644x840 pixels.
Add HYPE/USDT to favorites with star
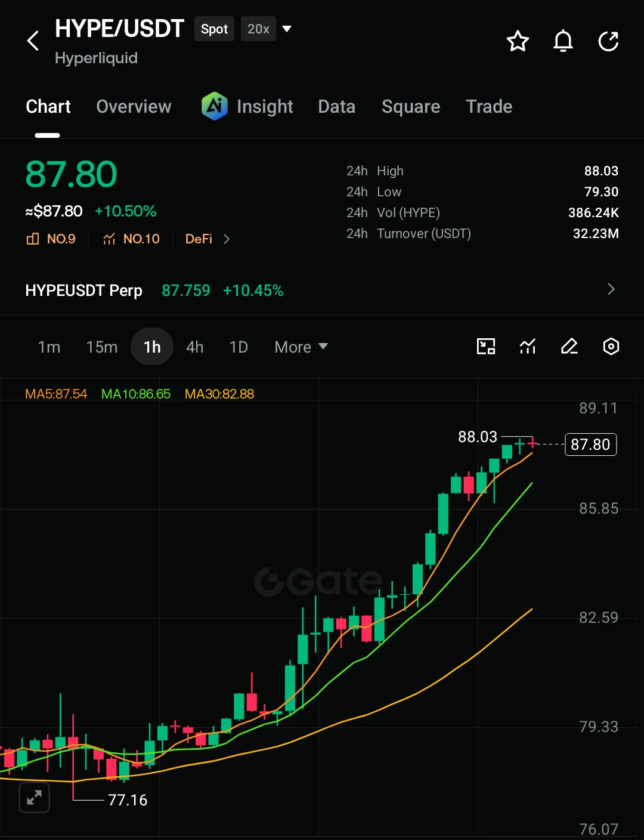(x=518, y=41)
